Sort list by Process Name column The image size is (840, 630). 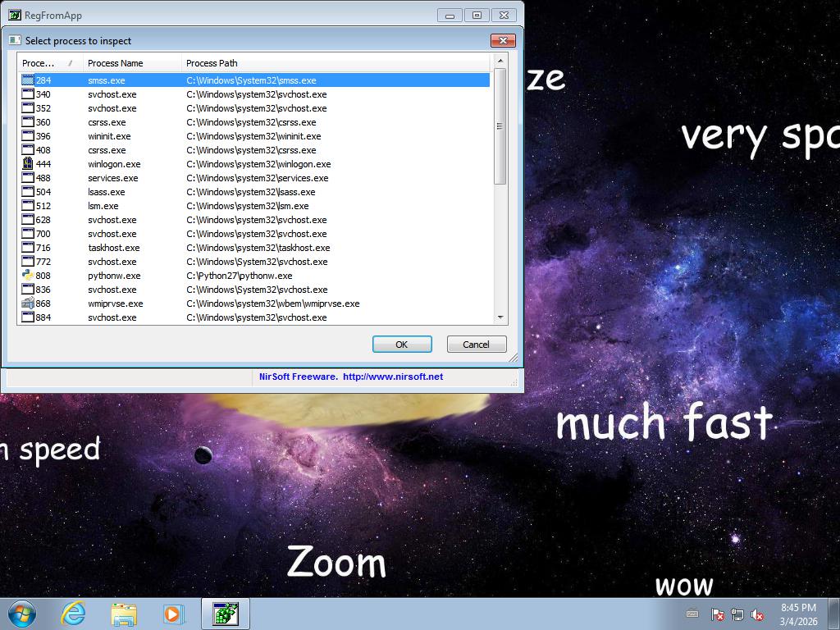tap(116, 63)
